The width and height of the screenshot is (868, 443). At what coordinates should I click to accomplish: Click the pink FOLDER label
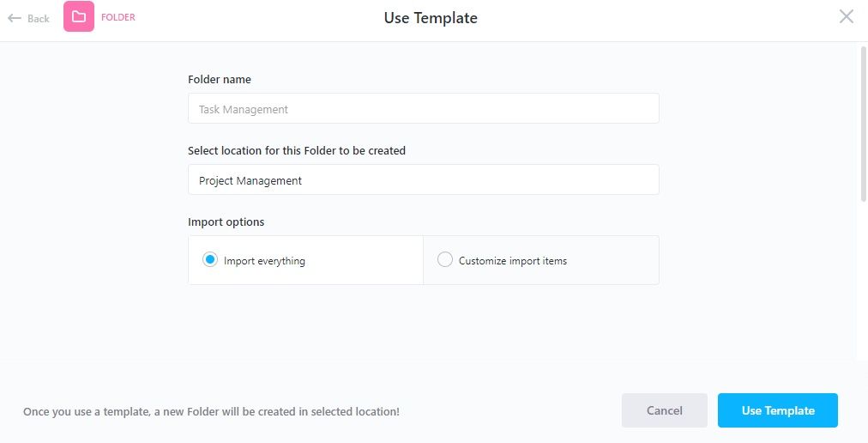click(118, 17)
